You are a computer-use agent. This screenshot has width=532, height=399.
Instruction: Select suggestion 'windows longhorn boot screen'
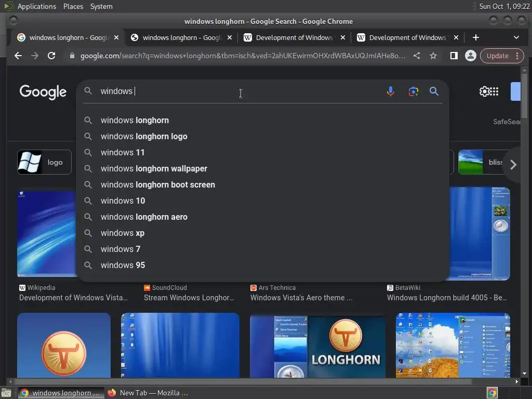point(263,184)
